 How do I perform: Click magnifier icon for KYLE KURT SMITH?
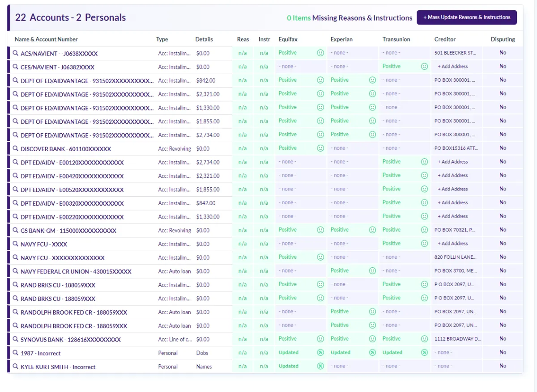point(15,367)
